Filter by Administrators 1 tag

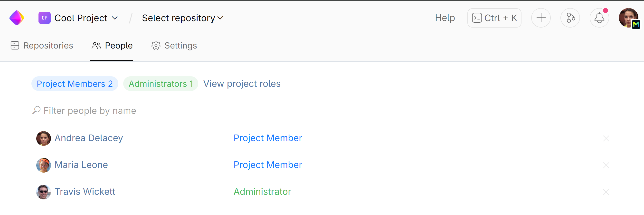pos(161,84)
